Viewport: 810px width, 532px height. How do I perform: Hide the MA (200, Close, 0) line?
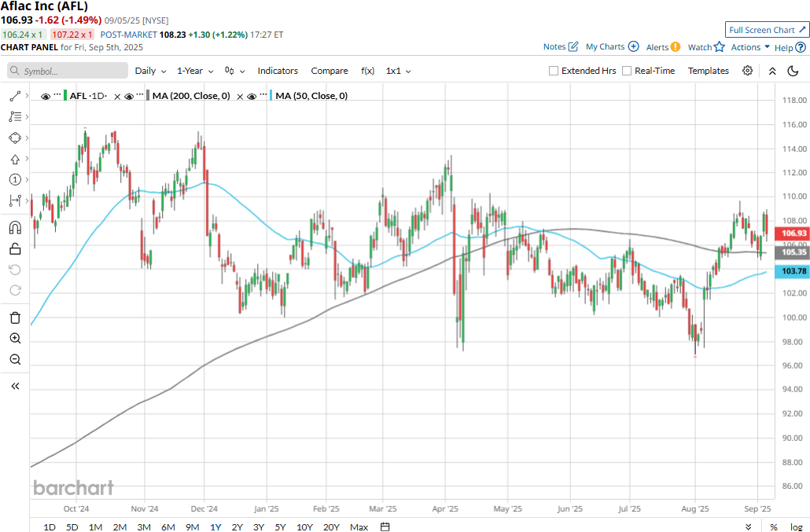(129, 97)
